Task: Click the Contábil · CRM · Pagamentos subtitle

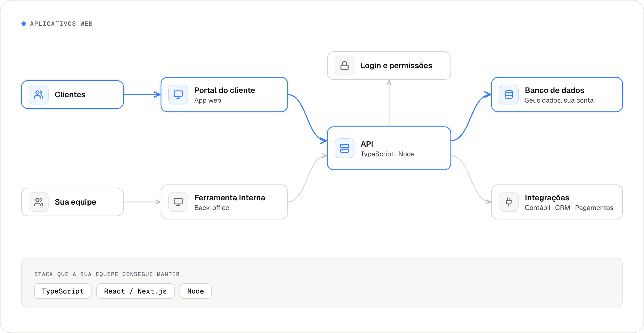Action: [x=569, y=208]
